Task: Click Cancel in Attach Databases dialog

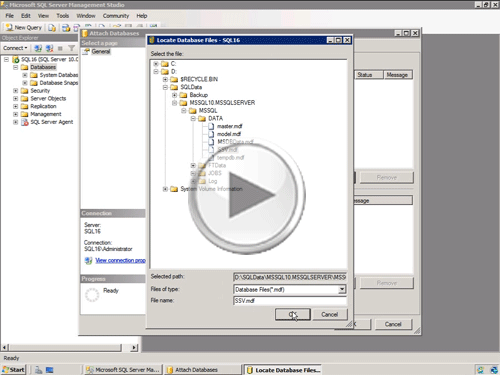Action: tap(393, 324)
